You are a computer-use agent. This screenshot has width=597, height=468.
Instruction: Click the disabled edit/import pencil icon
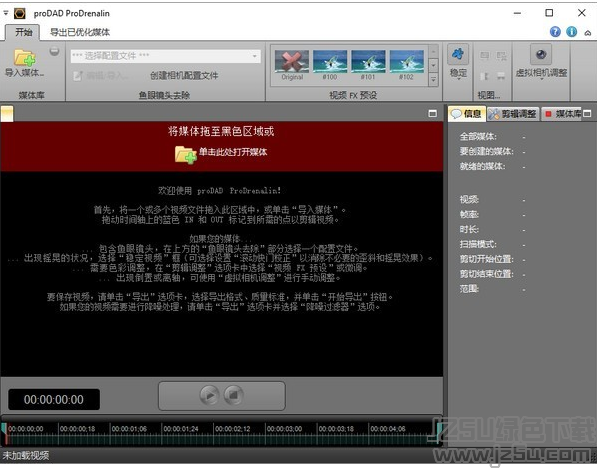click(78, 76)
